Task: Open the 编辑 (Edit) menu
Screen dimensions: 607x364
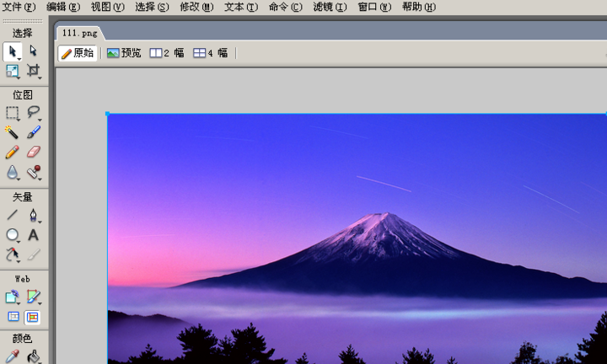Action: [x=63, y=7]
